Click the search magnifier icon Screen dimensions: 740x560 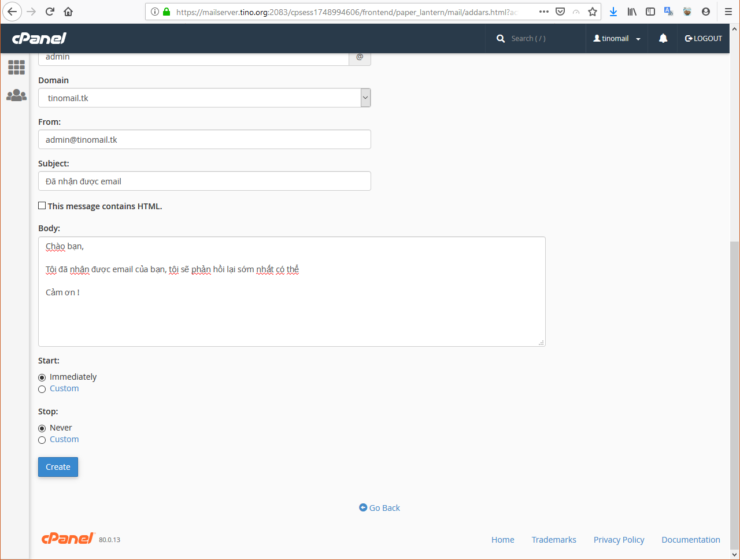pos(501,39)
